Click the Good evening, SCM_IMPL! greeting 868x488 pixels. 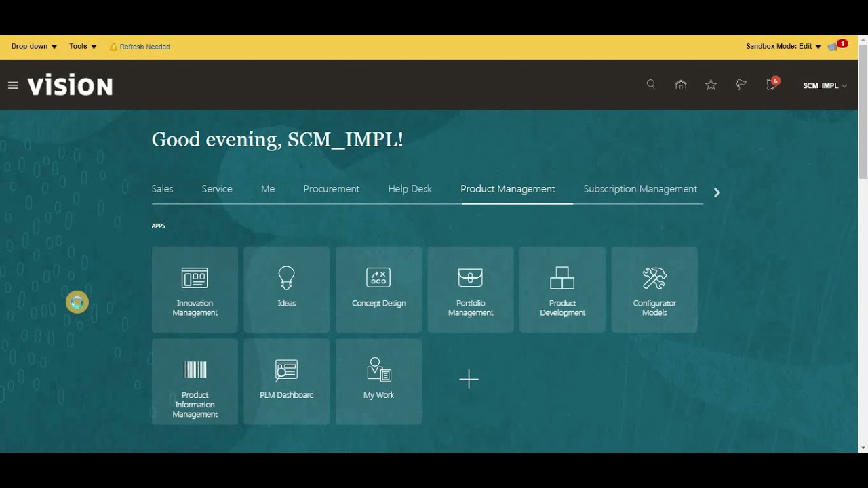point(277,140)
